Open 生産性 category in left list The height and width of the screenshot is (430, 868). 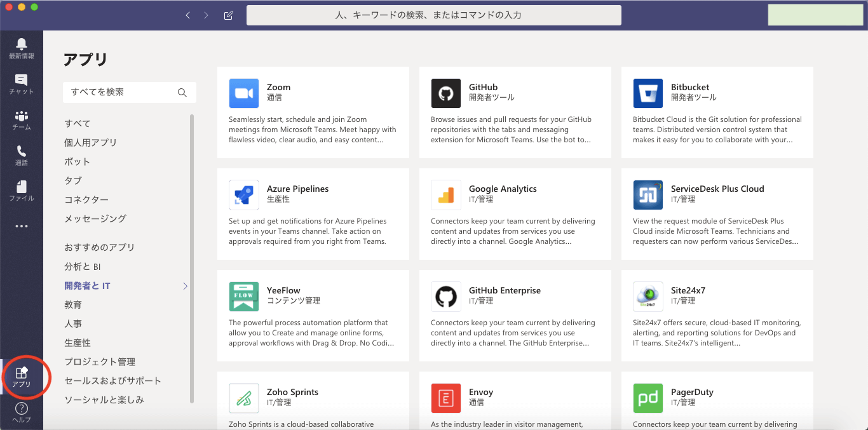tap(78, 343)
